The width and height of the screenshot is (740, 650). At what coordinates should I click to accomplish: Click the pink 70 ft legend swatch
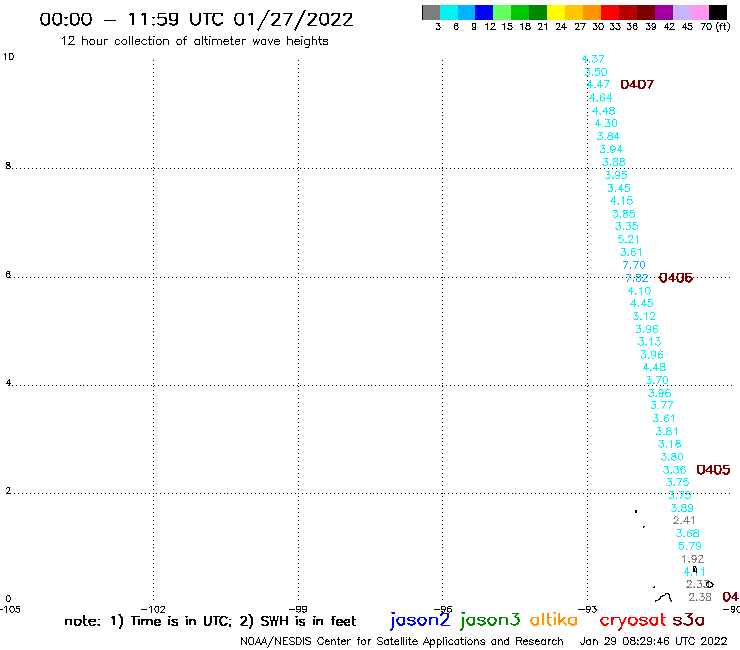[700, 12]
